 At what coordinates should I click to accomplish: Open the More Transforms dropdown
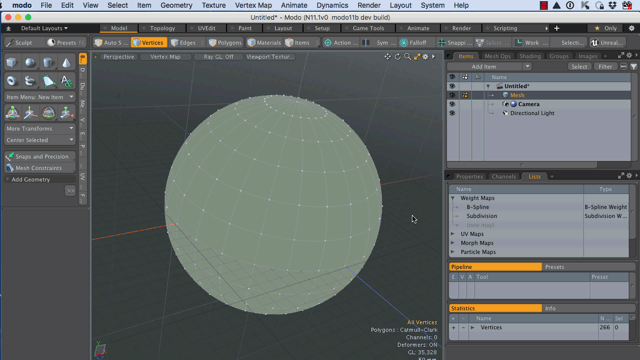[40, 129]
